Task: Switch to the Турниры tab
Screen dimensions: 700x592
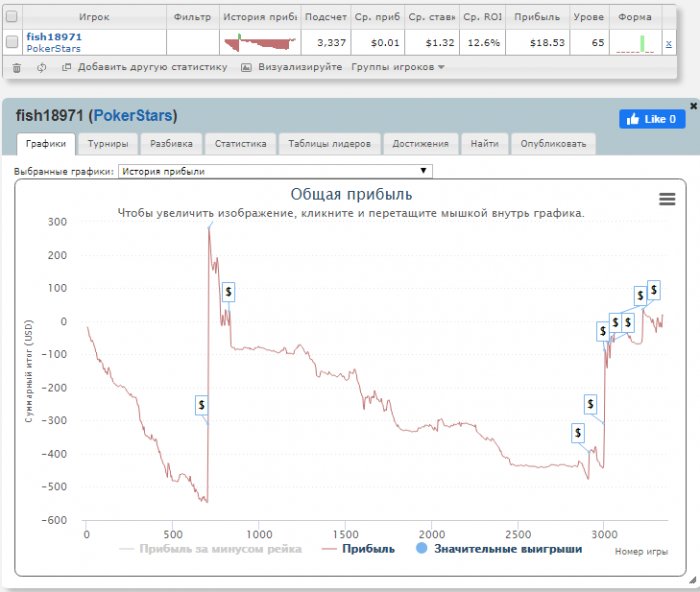Action: tap(108, 144)
